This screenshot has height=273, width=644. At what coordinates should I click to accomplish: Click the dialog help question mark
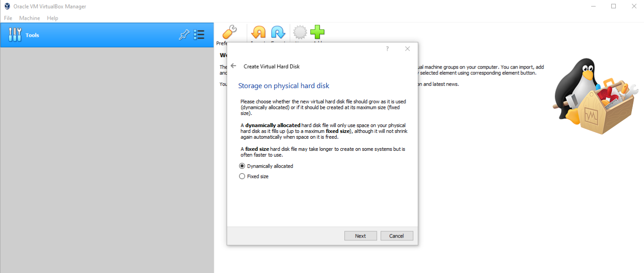387,49
